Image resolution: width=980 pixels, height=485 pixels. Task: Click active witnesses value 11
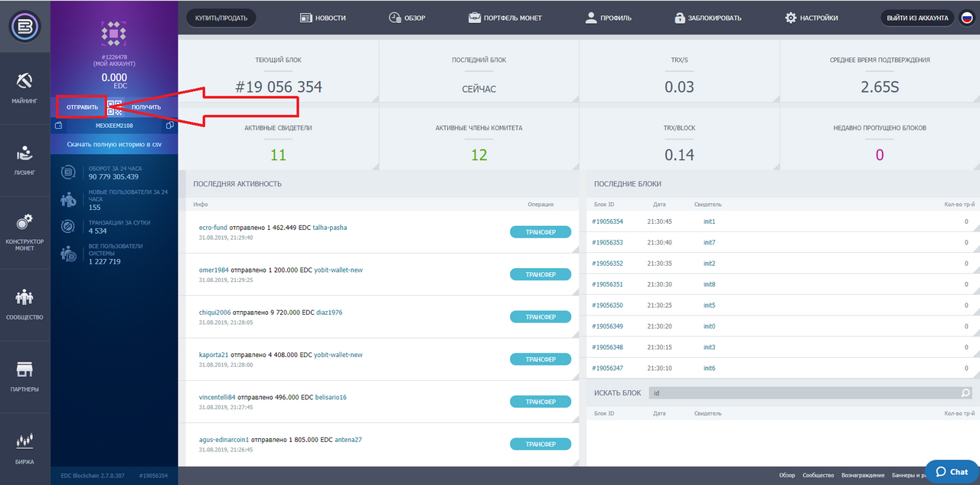[279, 155]
